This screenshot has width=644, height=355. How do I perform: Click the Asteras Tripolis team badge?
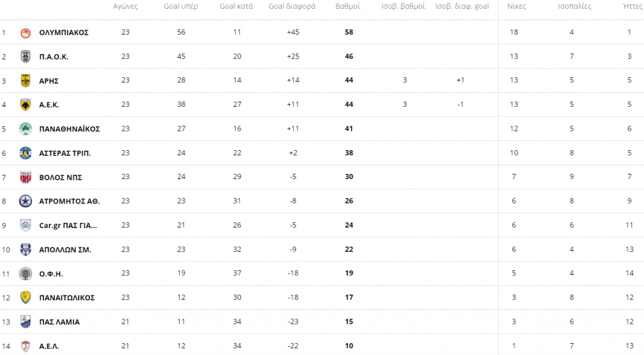25,153
